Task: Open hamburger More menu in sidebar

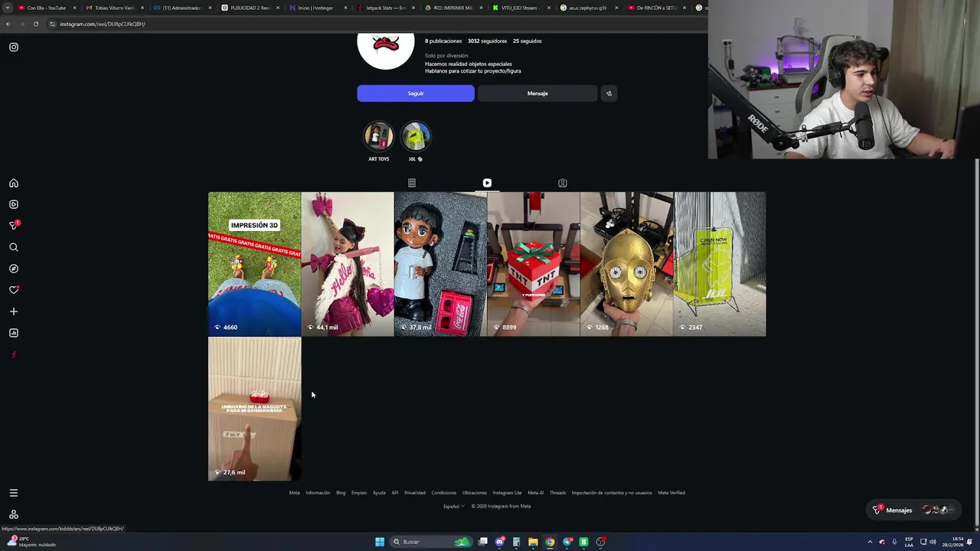Action: (14, 493)
